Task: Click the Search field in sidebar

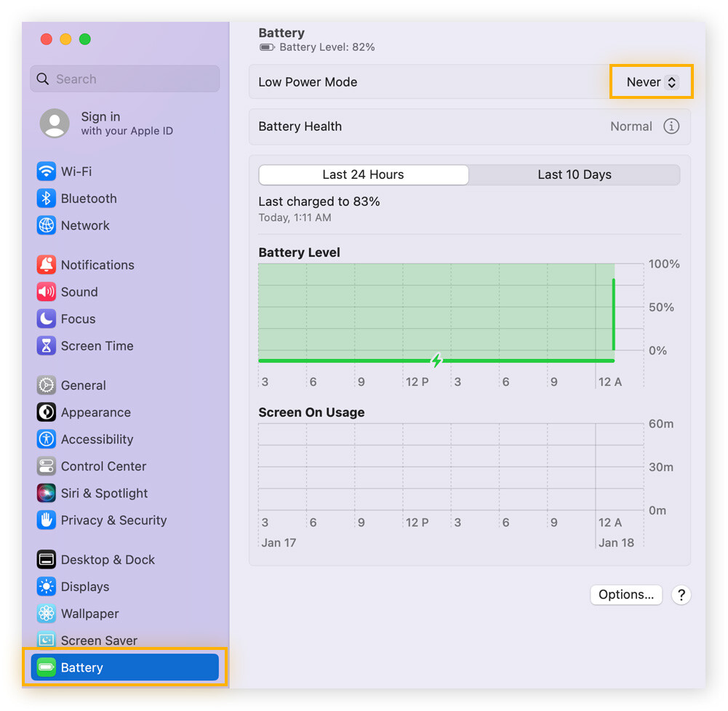Action: [x=125, y=79]
